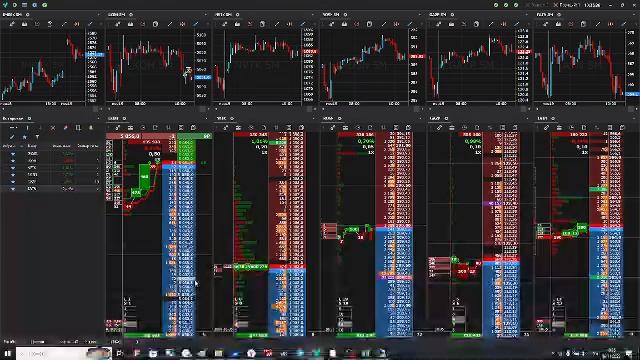Click the link icon in second chart panel toolbar

(118, 24)
